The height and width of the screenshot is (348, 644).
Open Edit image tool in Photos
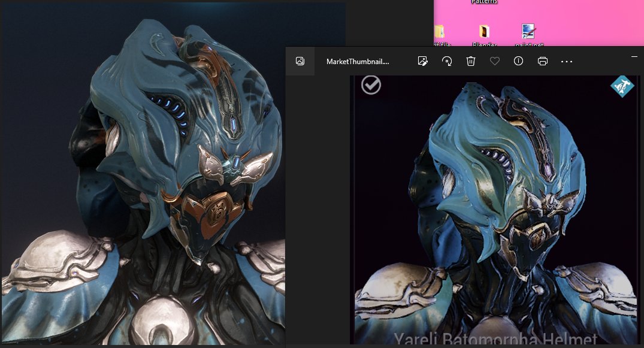(x=422, y=61)
